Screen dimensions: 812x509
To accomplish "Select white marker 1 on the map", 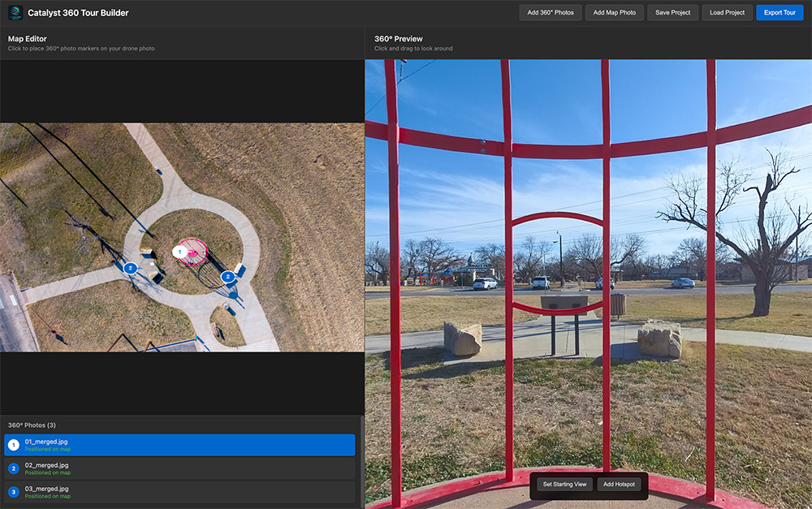I will click(179, 252).
